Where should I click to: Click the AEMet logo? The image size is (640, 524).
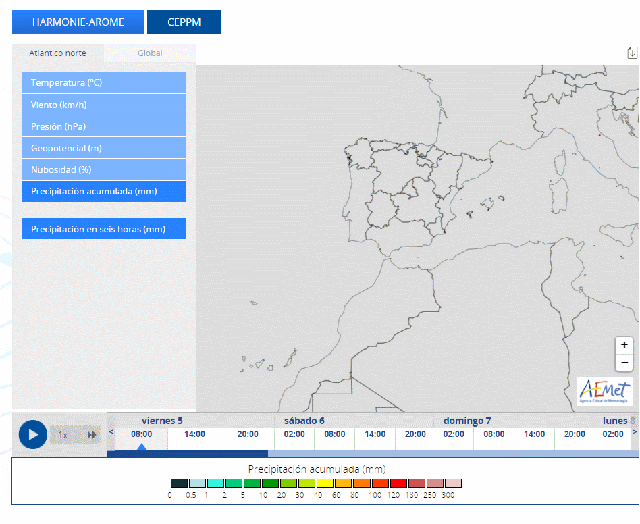coord(604,392)
